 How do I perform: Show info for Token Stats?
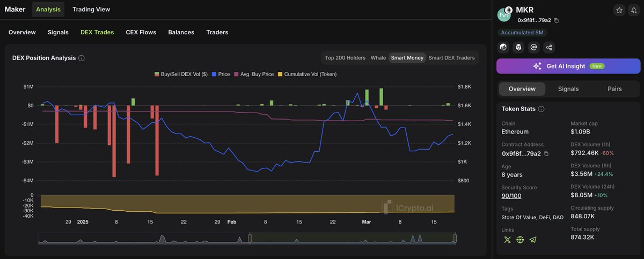[x=541, y=109]
